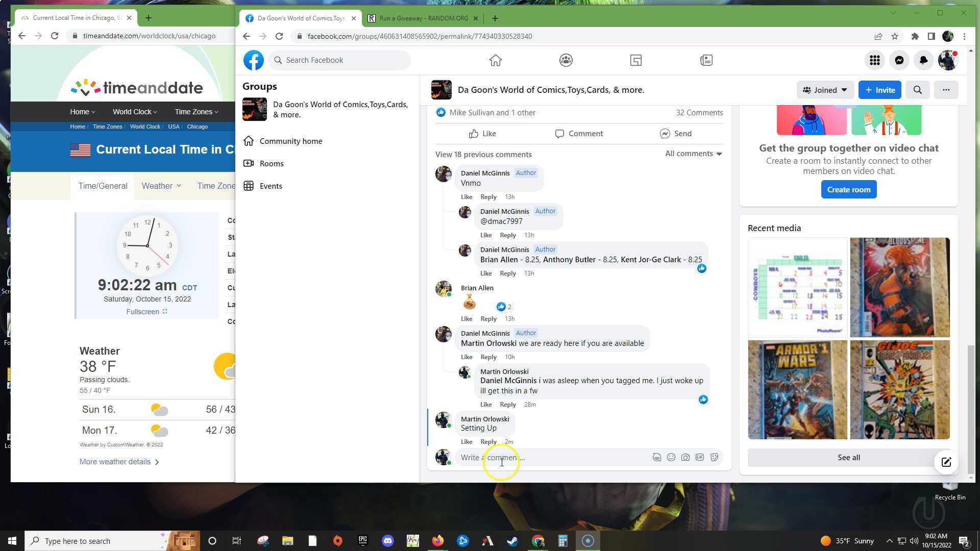Go to Facebook Home icon
980x551 pixels.
click(495, 60)
